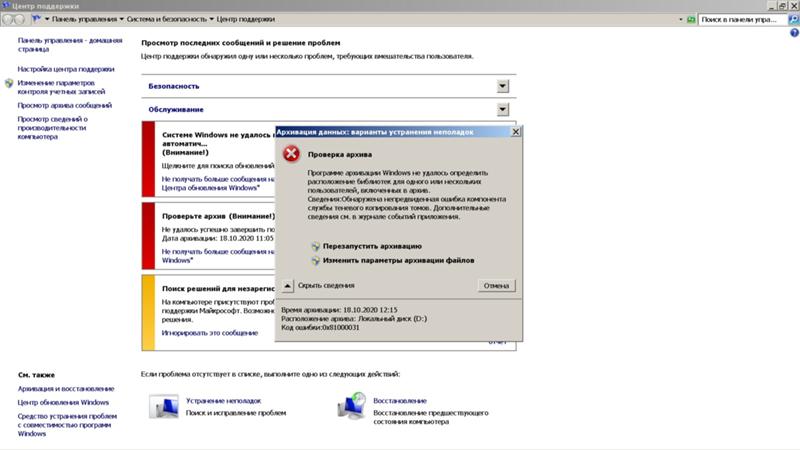
Task: Click the Время архивации 18.10.2020 12:15 text
Action: click(x=339, y=310)
